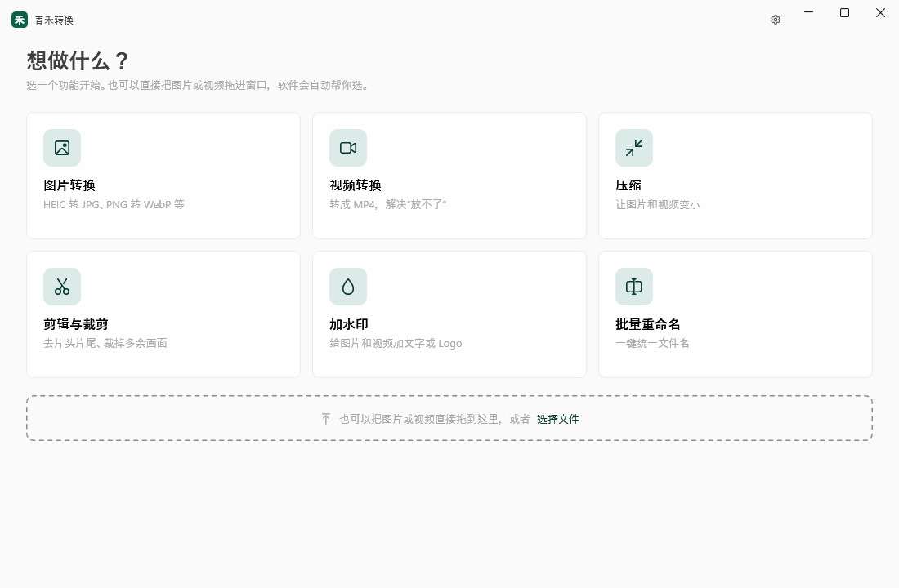Viewport: 899px width, 588px height.
Task: Click the drop zone hint text 也可以把图片或视频直接拖到这里
Action: click(419, 419)
